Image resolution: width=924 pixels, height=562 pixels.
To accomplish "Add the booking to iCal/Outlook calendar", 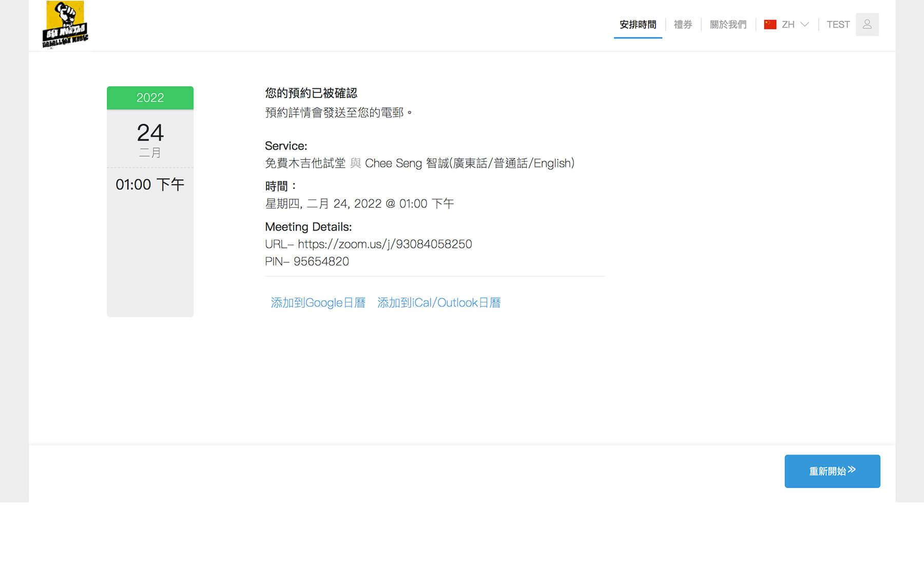I will point(439,303).
